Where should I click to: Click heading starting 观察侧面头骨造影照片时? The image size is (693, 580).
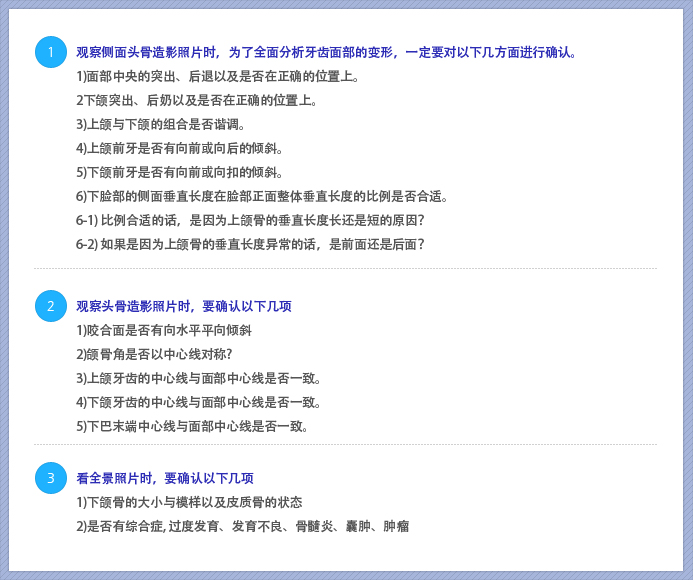click(327, 53)
